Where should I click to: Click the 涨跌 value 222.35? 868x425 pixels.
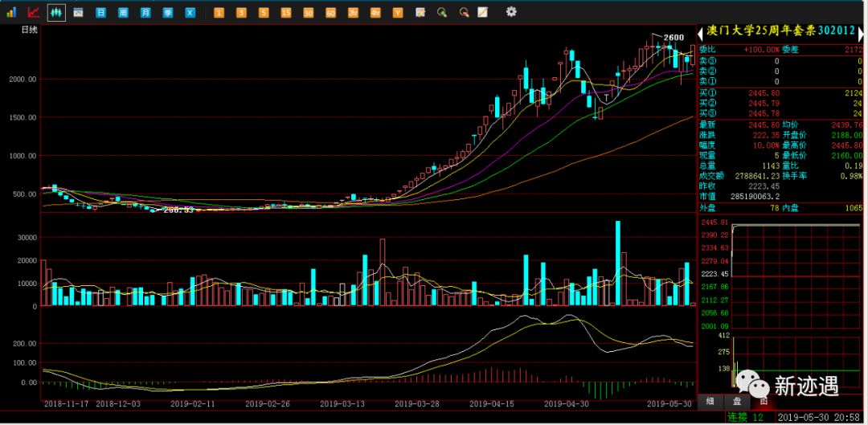point(766,134)
